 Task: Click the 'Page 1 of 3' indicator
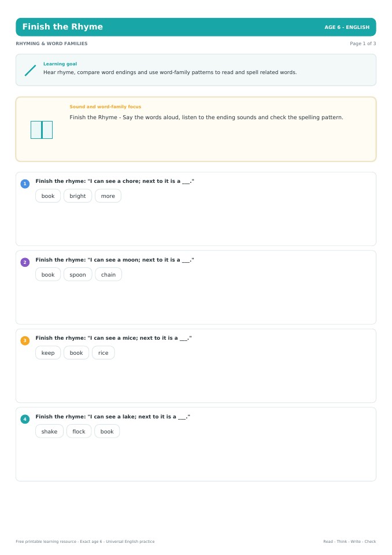tap(363, 43)
